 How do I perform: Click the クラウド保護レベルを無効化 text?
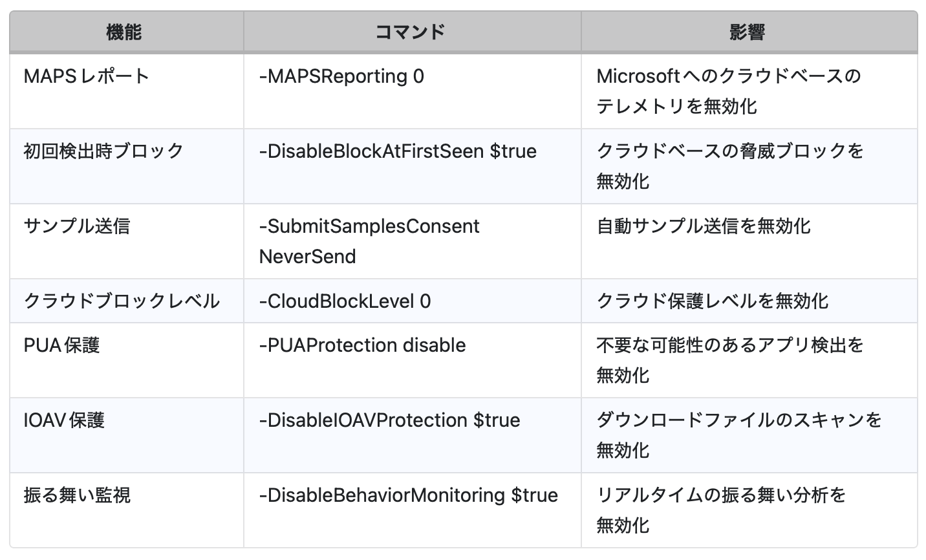click(x=712, y=301)
